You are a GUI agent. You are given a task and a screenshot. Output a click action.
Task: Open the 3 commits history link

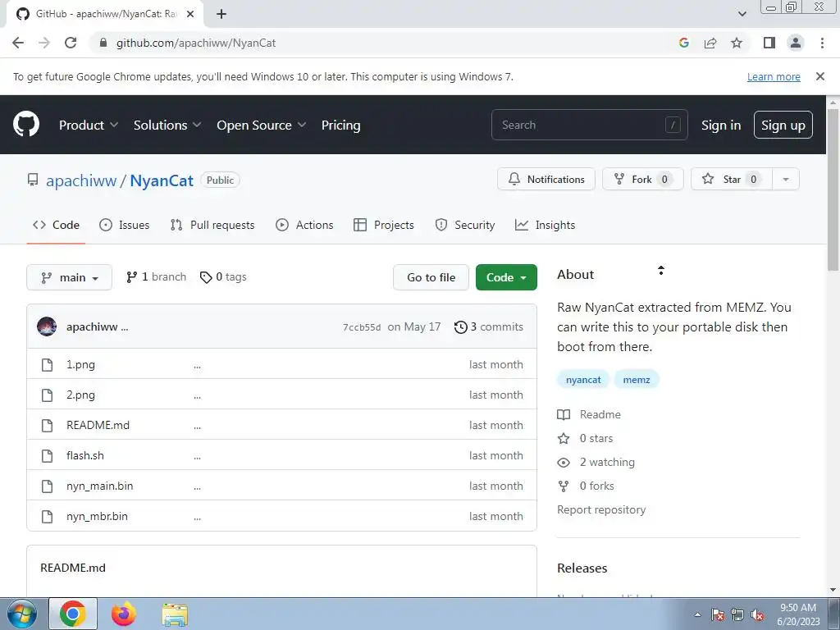pyautogui.click(x=489, y=326)
